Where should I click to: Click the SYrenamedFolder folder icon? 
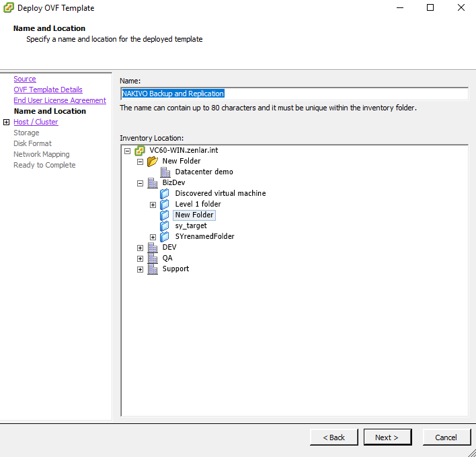point(165,237)
